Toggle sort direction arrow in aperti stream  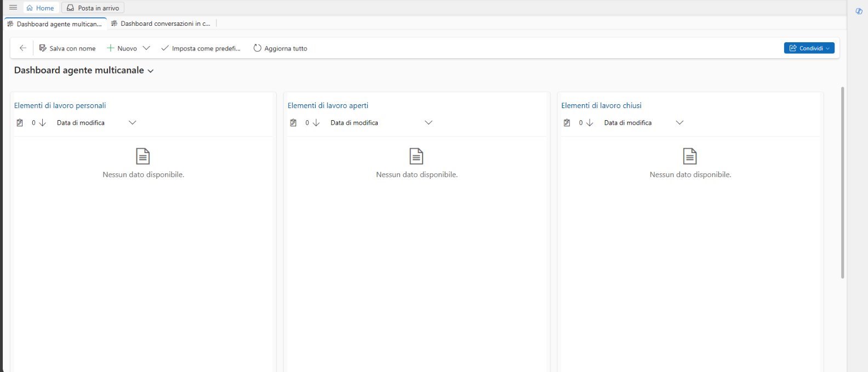[x=316, y=123]
